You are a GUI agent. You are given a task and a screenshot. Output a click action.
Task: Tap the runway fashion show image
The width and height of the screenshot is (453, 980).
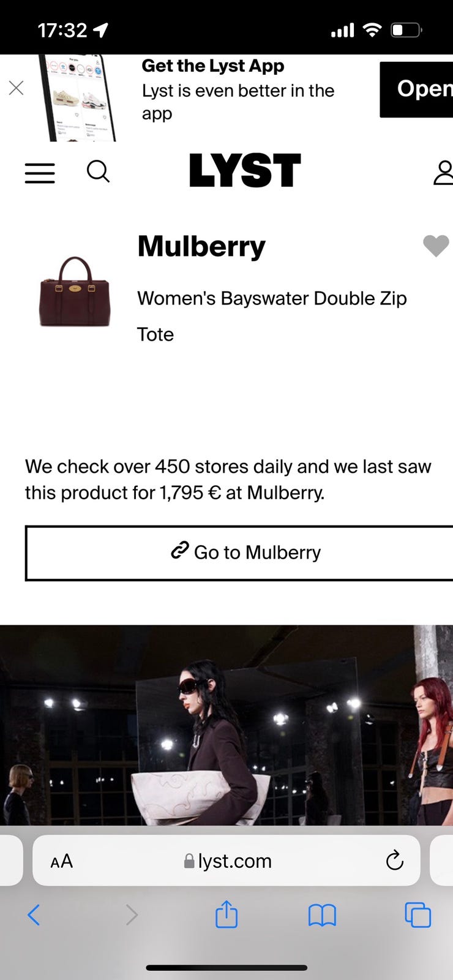[x=226, y=725]
